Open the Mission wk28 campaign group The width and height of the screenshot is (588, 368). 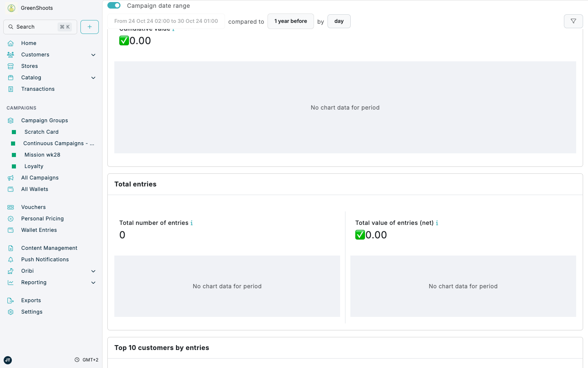42,155
